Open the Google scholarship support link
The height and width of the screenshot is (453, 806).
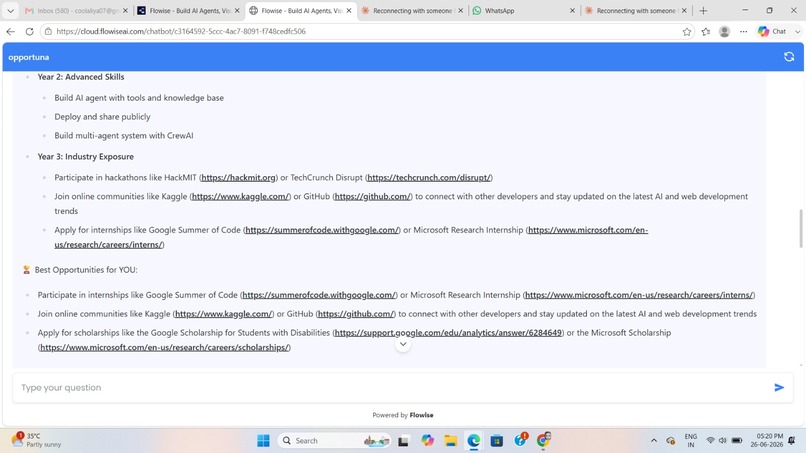click(448, 333)
